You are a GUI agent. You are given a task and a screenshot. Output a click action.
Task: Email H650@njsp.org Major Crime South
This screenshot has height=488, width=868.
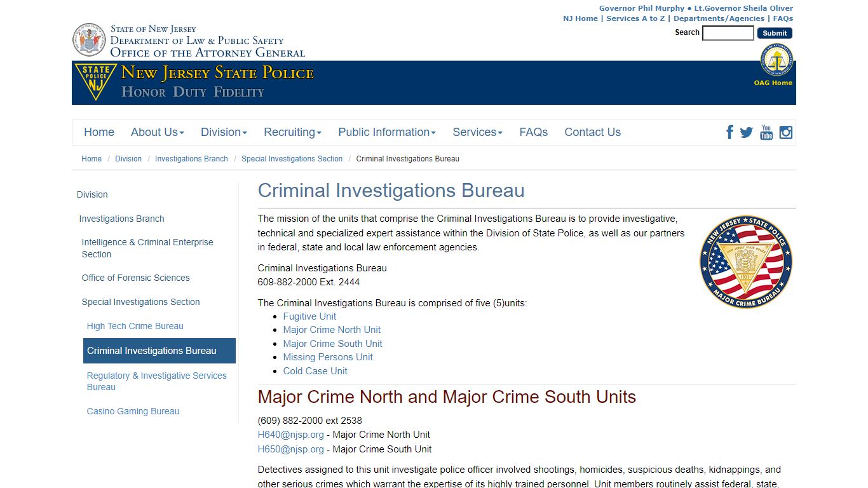click(x=290, y=449)
